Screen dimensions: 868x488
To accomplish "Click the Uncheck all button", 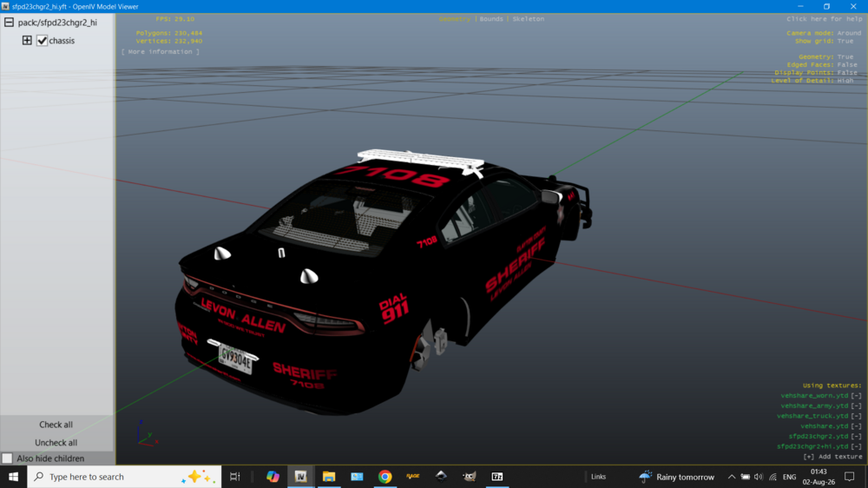I will pos(56,443).
